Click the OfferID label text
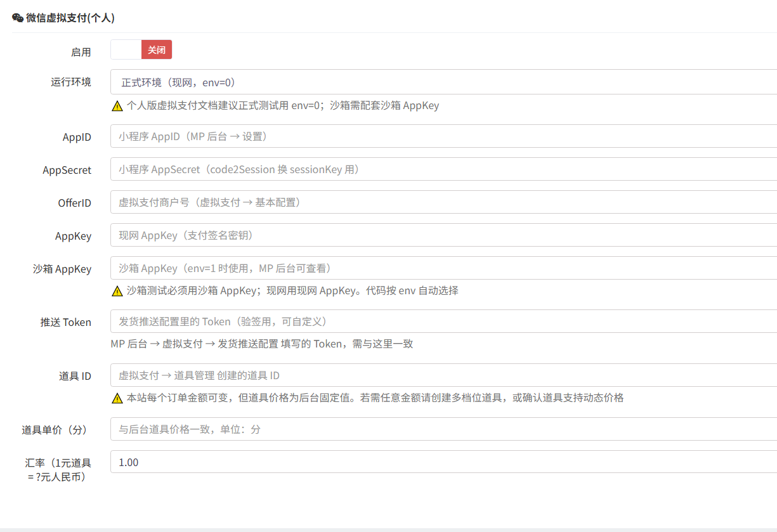 (x=75, y=203)
